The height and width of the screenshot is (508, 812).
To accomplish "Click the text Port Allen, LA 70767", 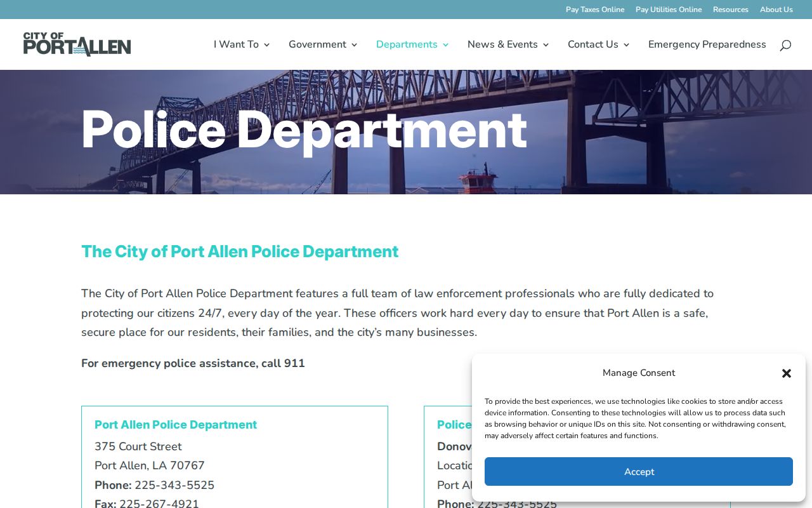I will [150, 465].
